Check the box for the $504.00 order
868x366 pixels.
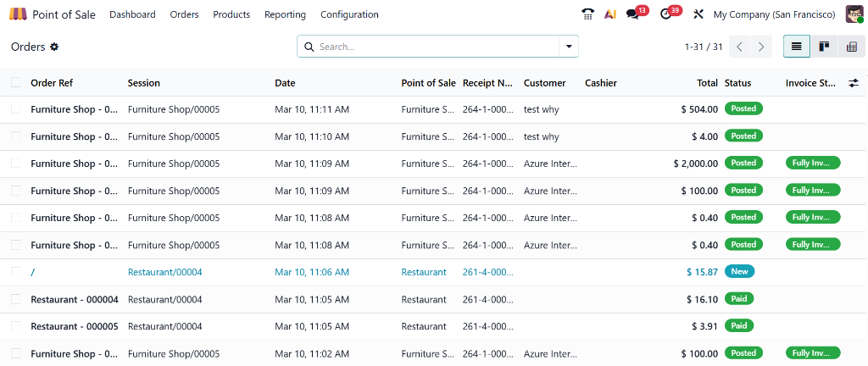(x=16, y=109)
